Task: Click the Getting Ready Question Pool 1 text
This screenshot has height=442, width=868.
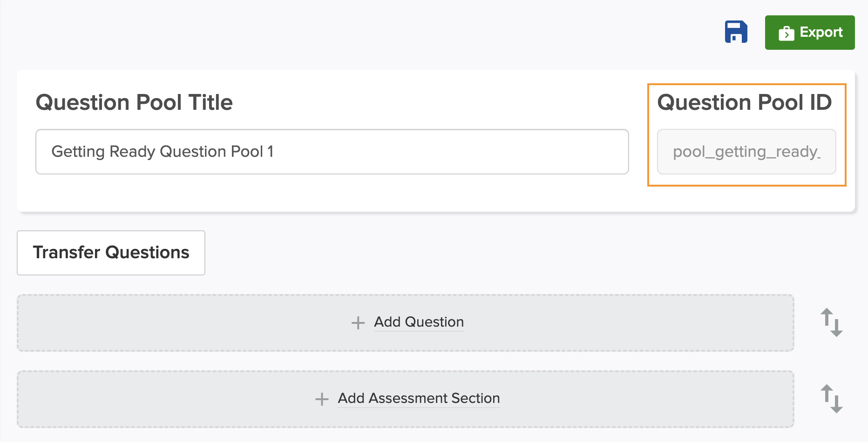Action: [x=163, y=152]
